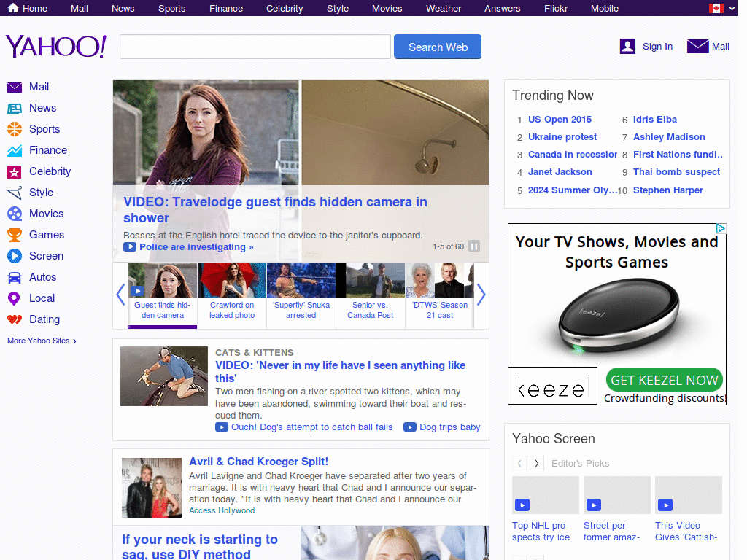
Task: Click the Yahoo logo
Action: [x=56, y=47]
